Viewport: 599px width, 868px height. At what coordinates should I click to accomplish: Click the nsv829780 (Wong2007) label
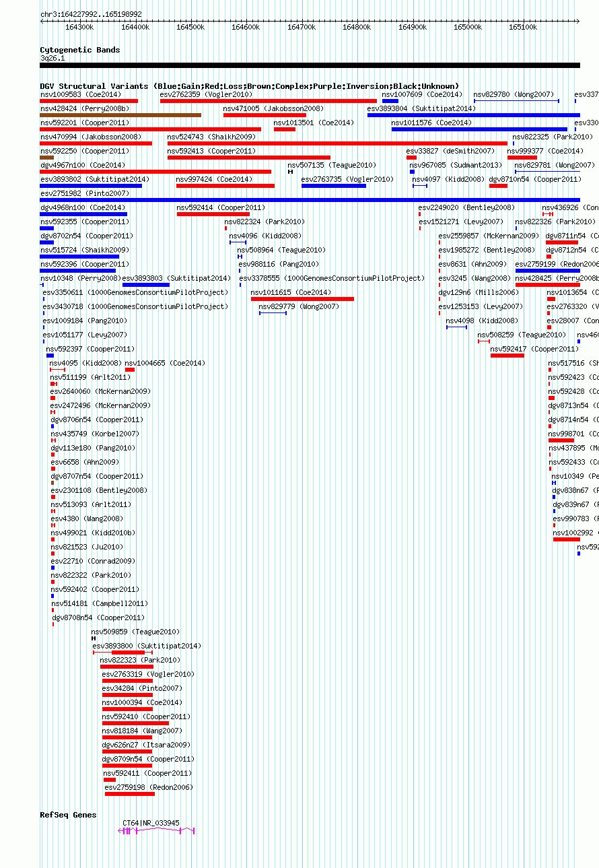[x=514, y=94]
